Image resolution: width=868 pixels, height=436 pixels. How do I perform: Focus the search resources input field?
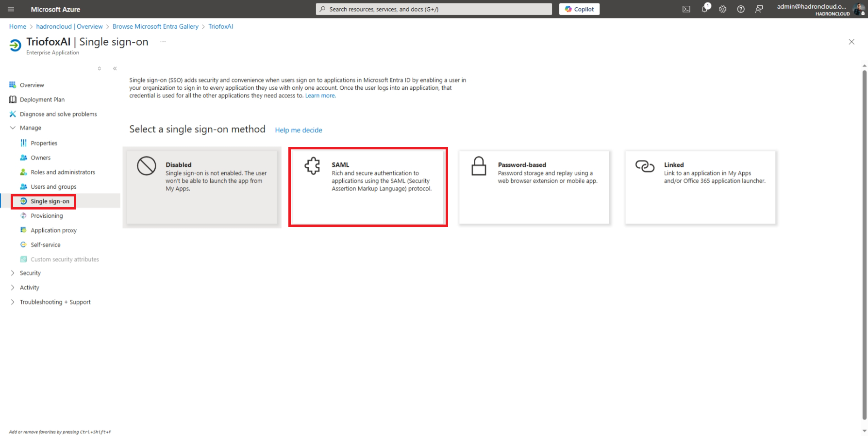(x=434, y=9)
